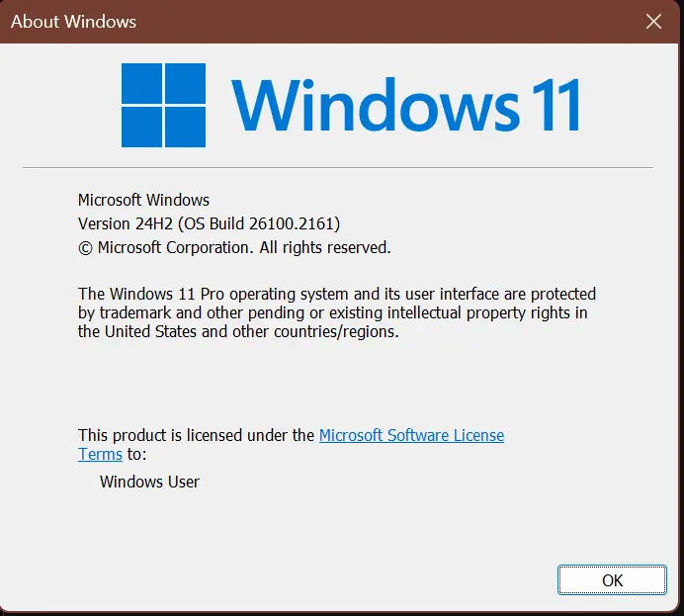This screenshot has height=616, width=684.
Task: Click the 'About Windows' title bar text
Action: [x=74, y=22]
